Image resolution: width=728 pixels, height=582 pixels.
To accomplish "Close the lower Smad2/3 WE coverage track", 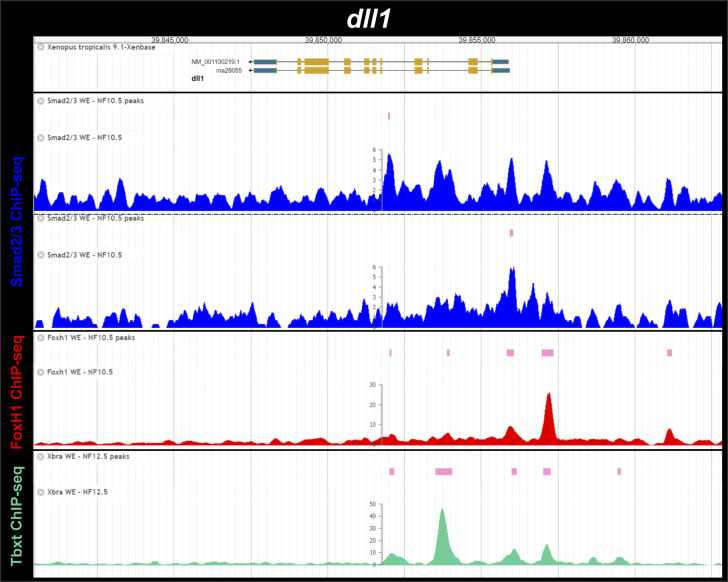I will point(41,255).
